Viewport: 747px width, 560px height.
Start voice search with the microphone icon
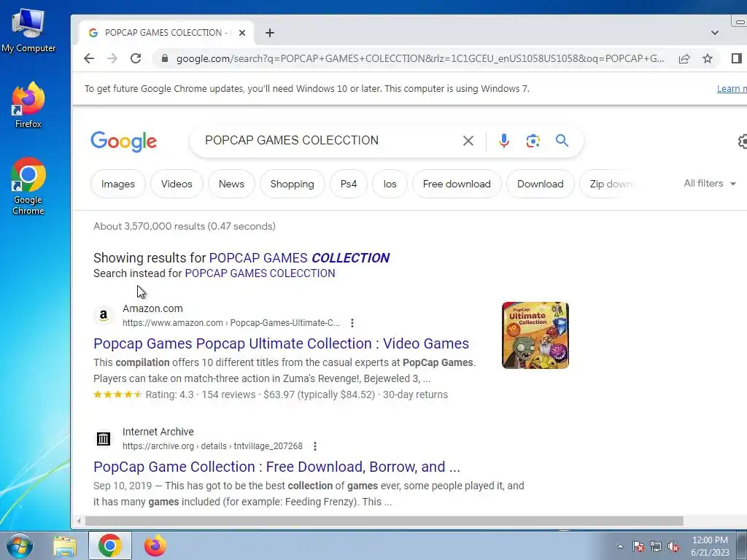pyautogui.click(x=504, y=141)
